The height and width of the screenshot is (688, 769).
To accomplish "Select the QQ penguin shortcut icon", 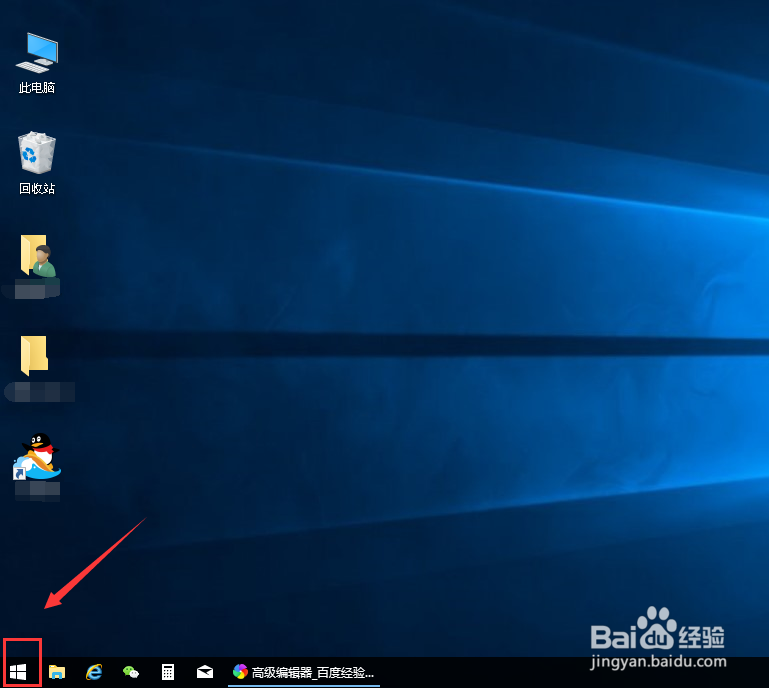I will pyautogui.click(x=37, y=456).
